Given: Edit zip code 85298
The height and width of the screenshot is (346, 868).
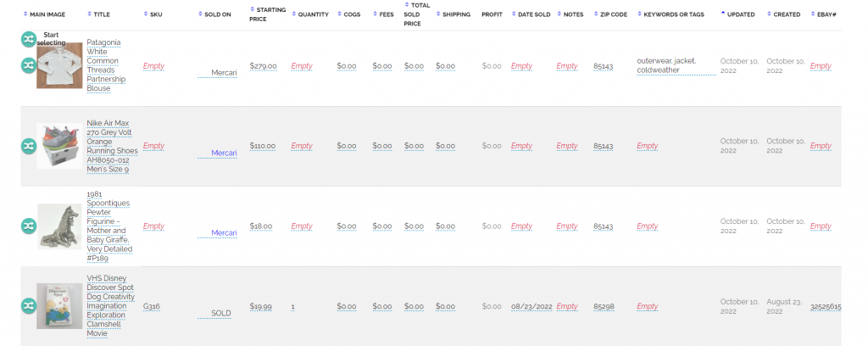Looking at the screenshot, I should pos(604,307).
